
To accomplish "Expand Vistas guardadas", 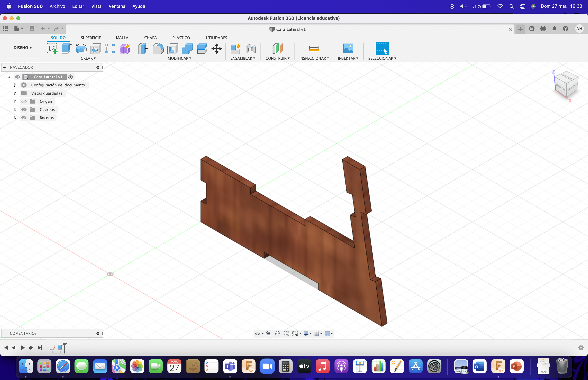I will tap(15, 93).
